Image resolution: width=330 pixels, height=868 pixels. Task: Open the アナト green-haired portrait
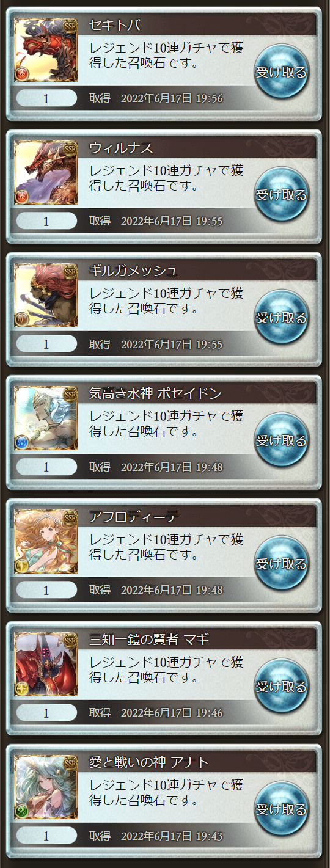(46, 787)
